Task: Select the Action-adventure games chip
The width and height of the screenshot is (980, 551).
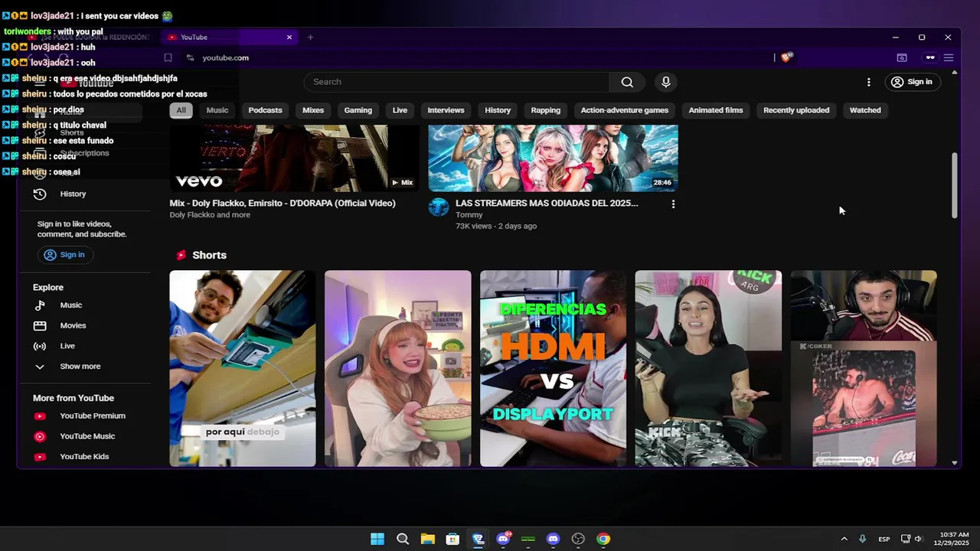Action: pos(625,110)
